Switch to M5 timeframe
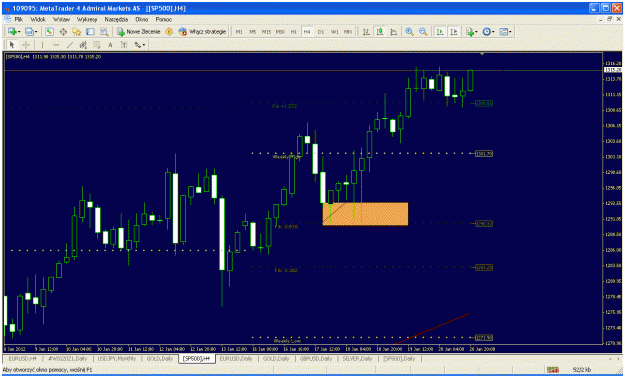The image size is (625, 376). point(253,32)
